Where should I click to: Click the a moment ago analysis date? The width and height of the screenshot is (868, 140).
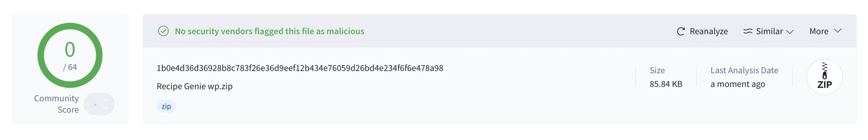coord(737,84)
